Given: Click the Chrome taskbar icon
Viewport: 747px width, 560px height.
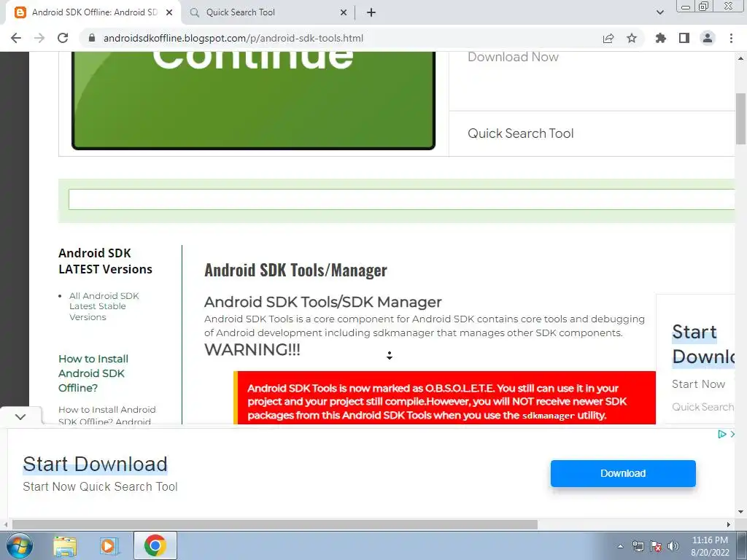Looking at the screenshot, I should click(155, 545).
